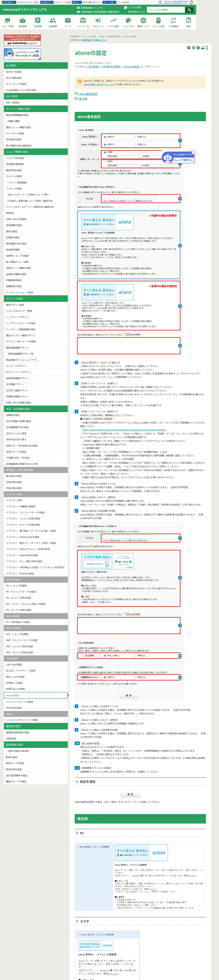The image size is (219, 980).
Task: Jump to atone基本設定 anchor link
Action: [88, 94]
